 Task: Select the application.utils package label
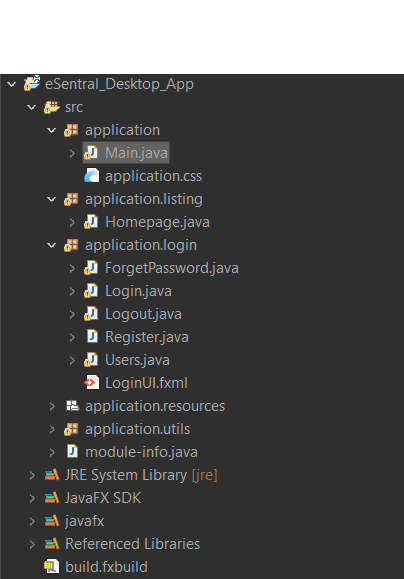point(137,429)
